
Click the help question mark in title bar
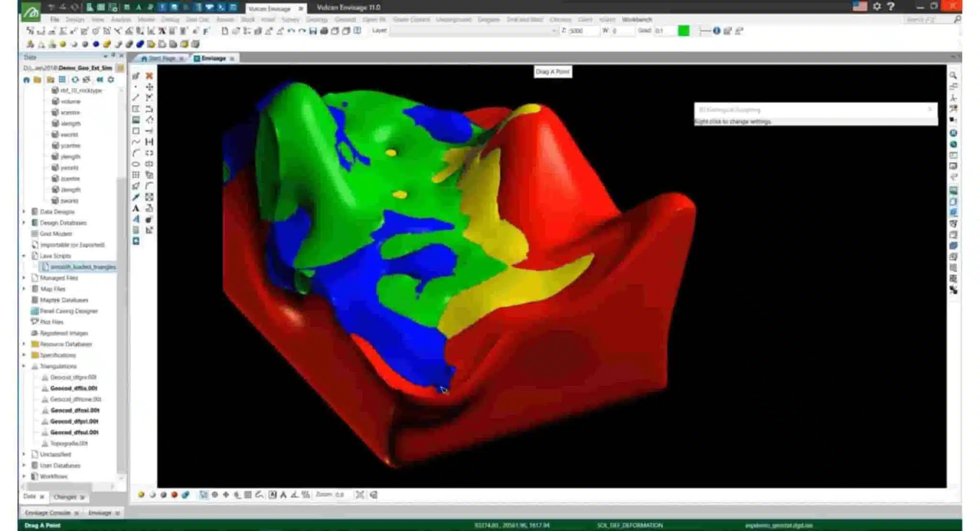(891, 6)
